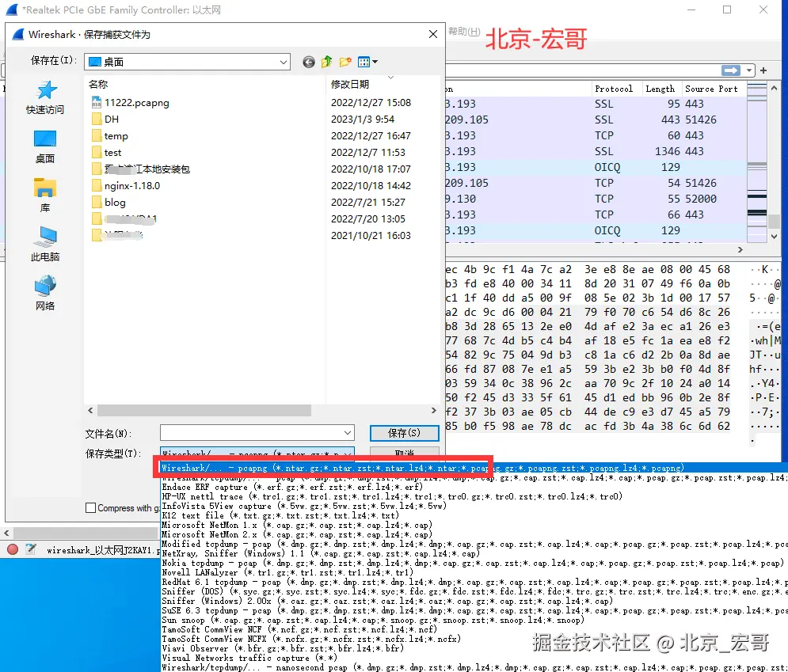Click the apply filter arrow in Wireshark window

[731, 70]
